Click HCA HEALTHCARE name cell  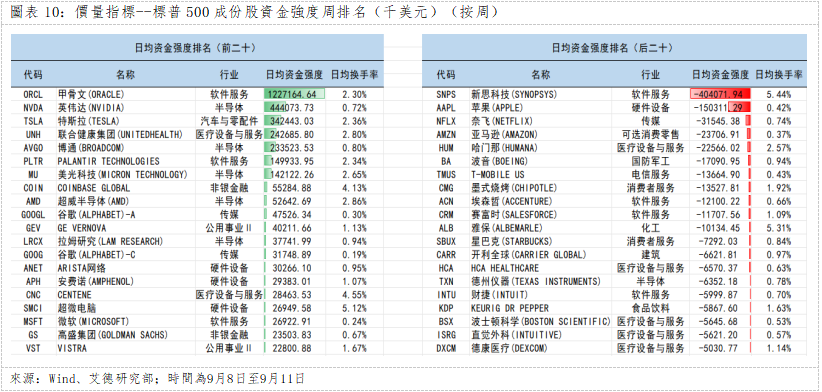(504, 268)
